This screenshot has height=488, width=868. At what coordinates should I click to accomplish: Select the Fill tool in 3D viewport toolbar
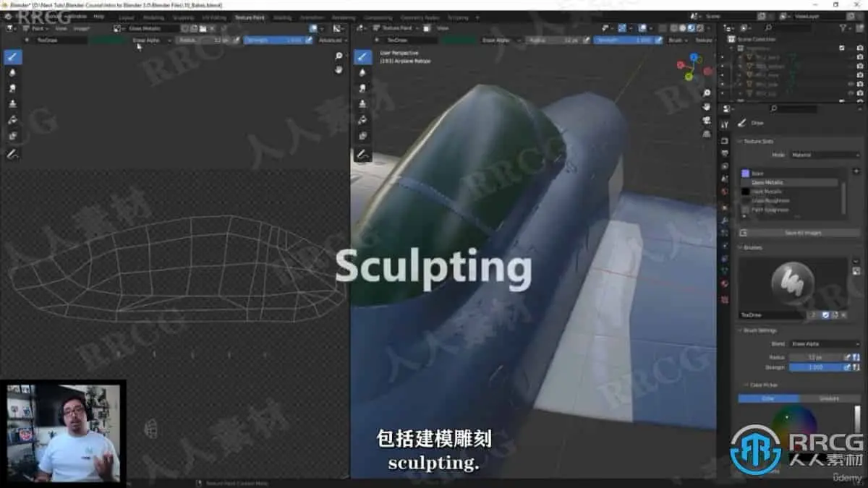363,121
